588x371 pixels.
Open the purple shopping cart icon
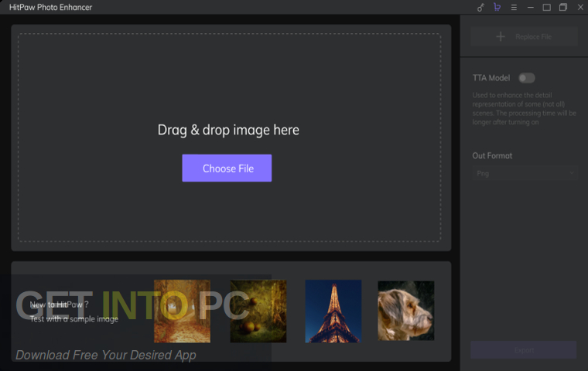[497, 7]
